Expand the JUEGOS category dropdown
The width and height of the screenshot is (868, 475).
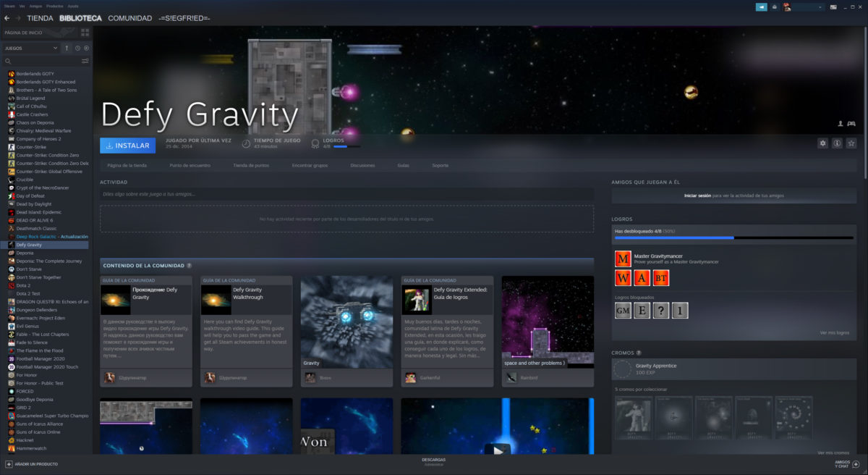(x=31, y=48)
